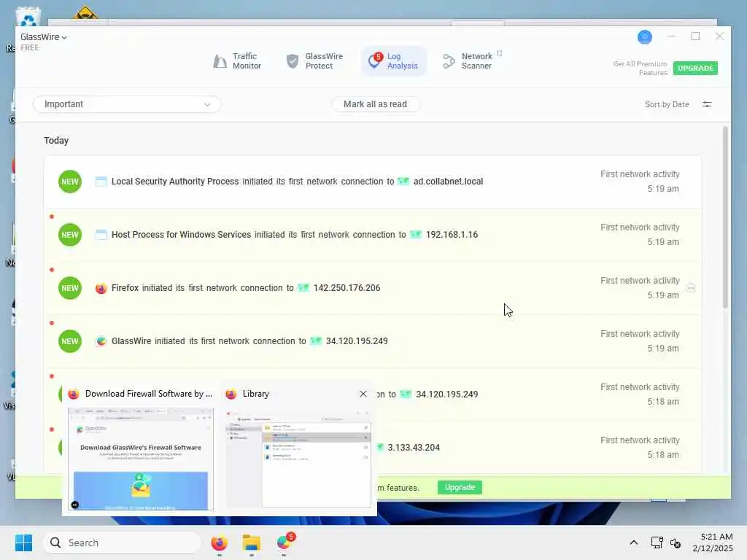Open Download Firefox Software window thumbnail

click(x=141, y=459)
